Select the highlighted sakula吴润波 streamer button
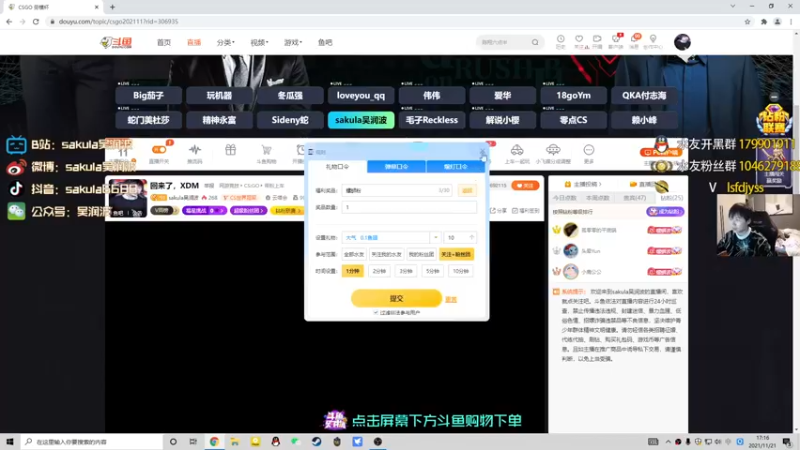Screen dimensions: 800x450 (361, 120)
